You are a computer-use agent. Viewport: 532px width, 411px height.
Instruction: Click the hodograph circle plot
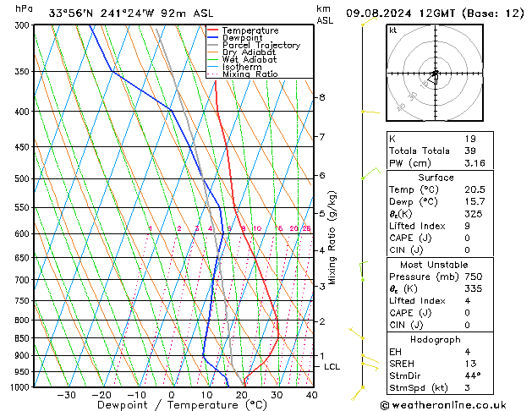435,73
